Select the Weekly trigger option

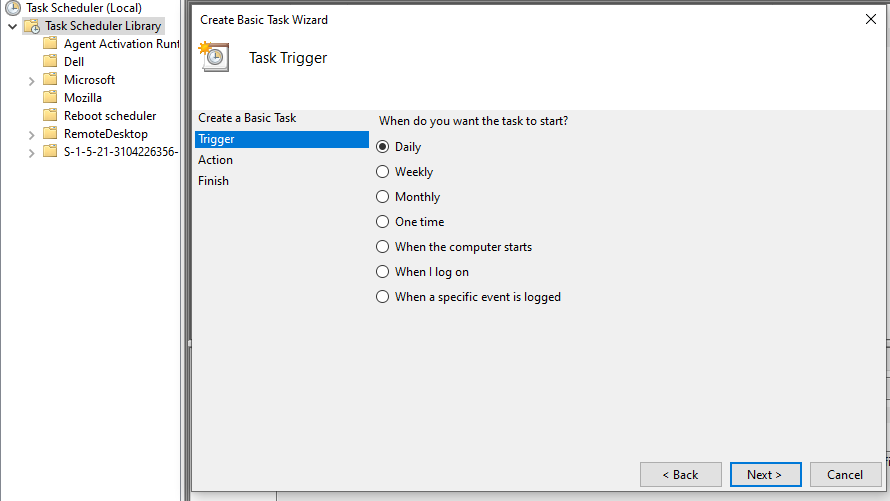[x=383, y=172]
